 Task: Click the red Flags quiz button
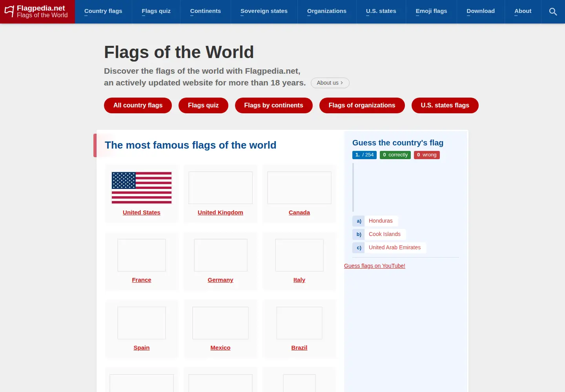203,105
